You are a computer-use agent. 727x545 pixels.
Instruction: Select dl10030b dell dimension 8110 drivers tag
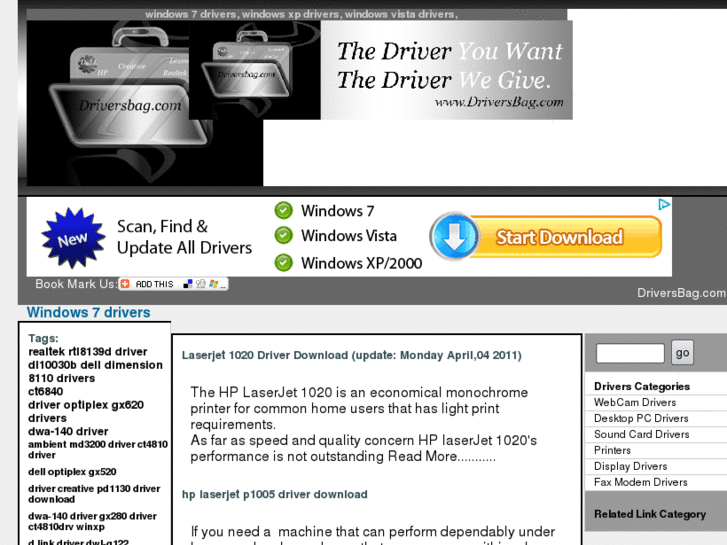tap(95, 372)
